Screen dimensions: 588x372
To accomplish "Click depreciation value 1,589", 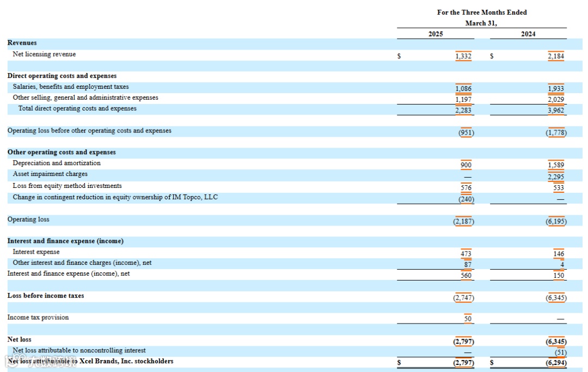I will pyautogui.click(x=556, y=165).
